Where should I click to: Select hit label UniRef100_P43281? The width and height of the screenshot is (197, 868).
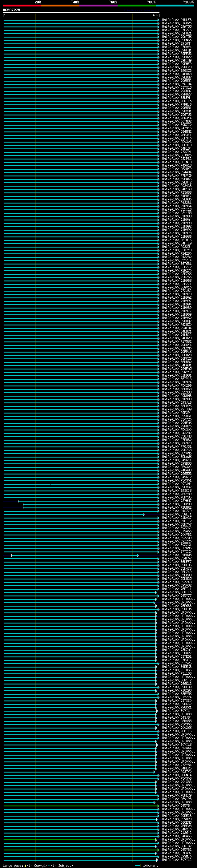[x=177, y=203]
